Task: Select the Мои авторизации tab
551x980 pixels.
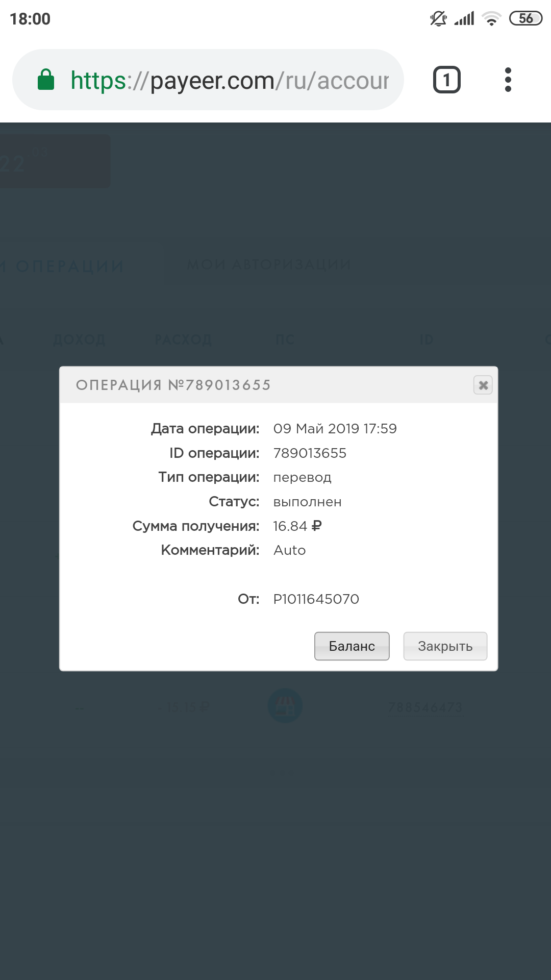Action: [269, 265]
